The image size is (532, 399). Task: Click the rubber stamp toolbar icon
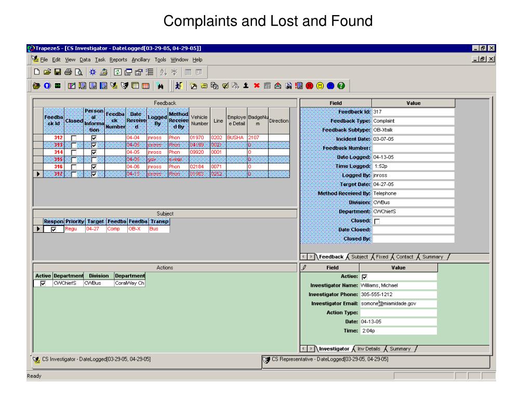pos(246,86)
